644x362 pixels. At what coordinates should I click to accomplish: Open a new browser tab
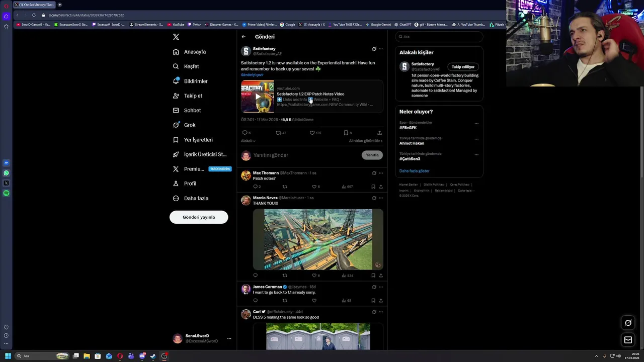click(59, 5)
